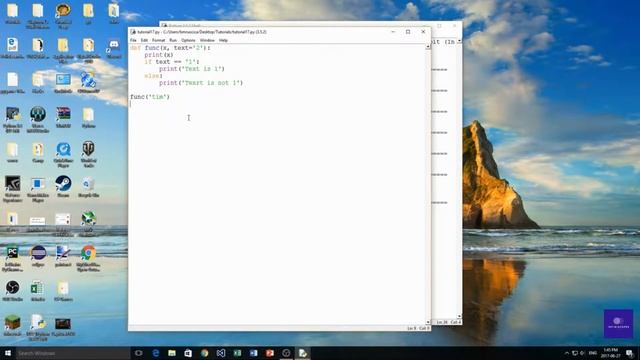Open the Options menu in IDLE editor
Image resolution: width=640 pixels, height=360 pixels.
click(188, 40)
